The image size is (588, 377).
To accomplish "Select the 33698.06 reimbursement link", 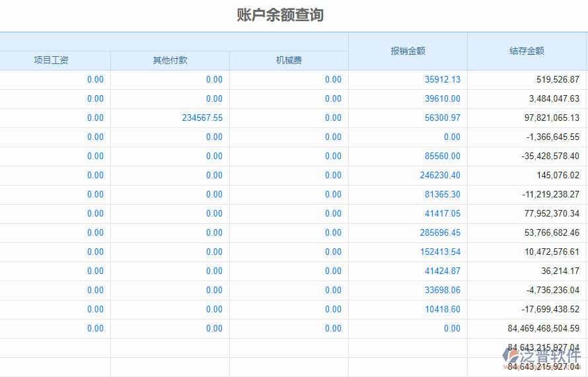I will pos(442,291).
